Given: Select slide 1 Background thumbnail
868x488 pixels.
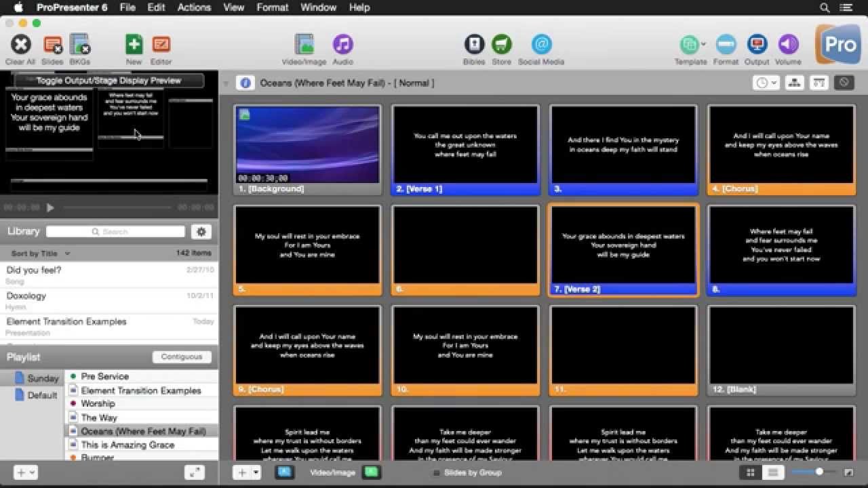Looking at the screenshot, I should point(308,150).
